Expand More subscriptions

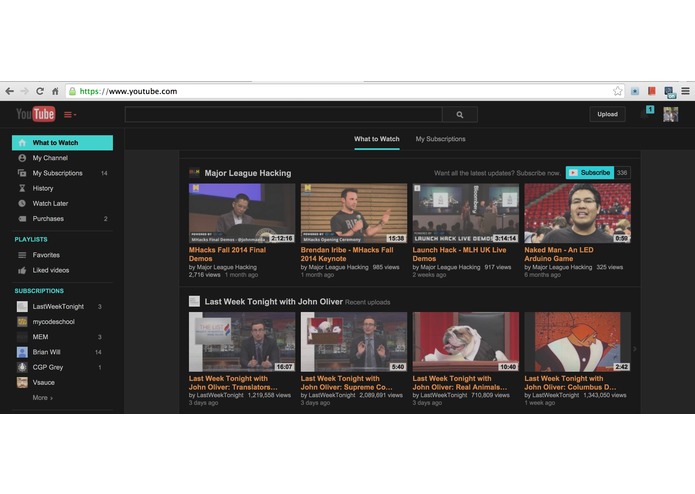pyautogui.click(x=43, y=398)
